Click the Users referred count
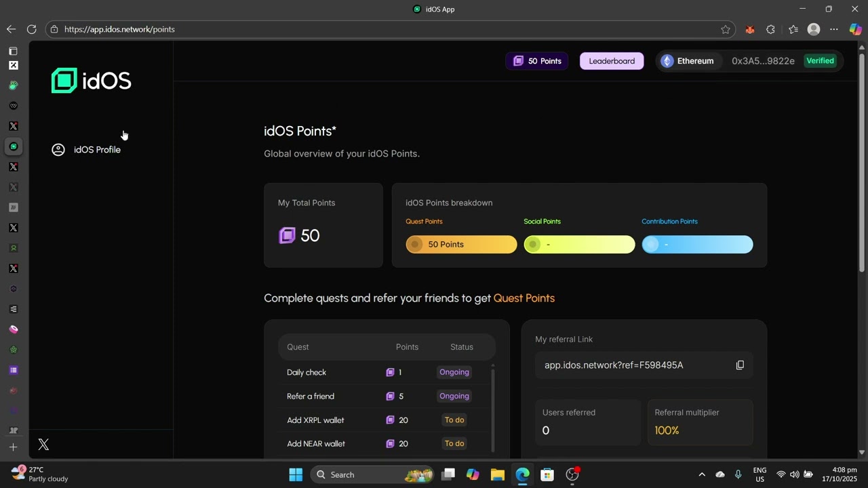 click(x=546, y=430)
